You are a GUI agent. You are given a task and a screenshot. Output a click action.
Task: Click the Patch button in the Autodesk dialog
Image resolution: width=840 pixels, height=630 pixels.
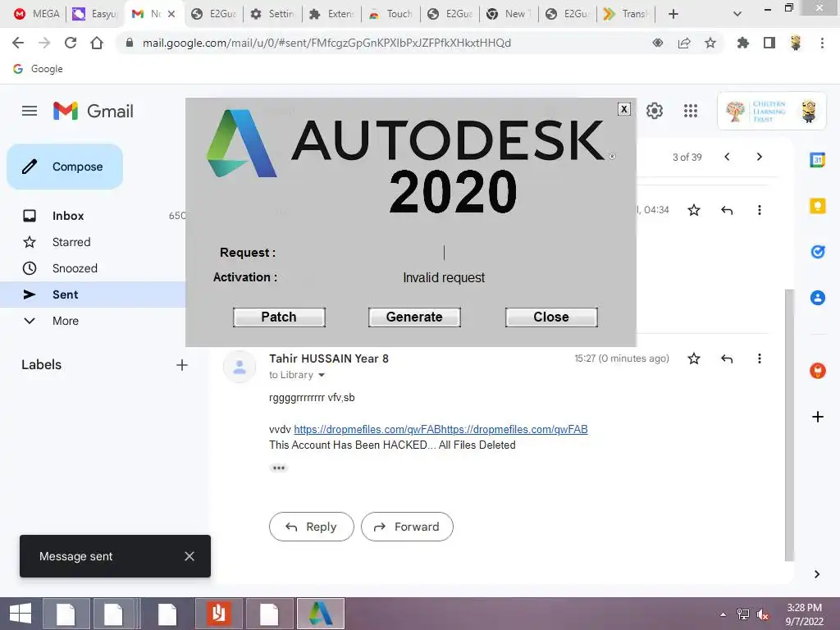(x=279, y=317)
